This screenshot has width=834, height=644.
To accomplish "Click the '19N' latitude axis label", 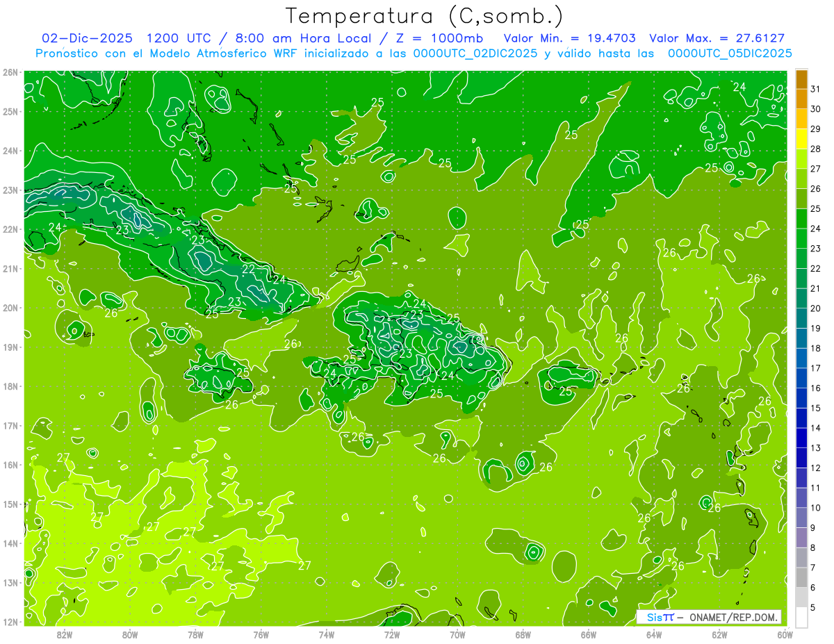I will coord(10,347).
